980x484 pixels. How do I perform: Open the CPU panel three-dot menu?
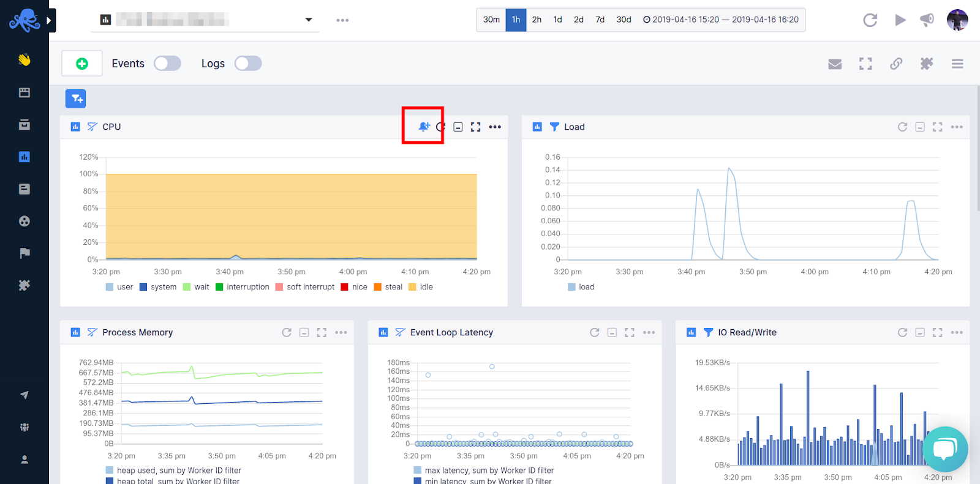(x=495, y=127)
